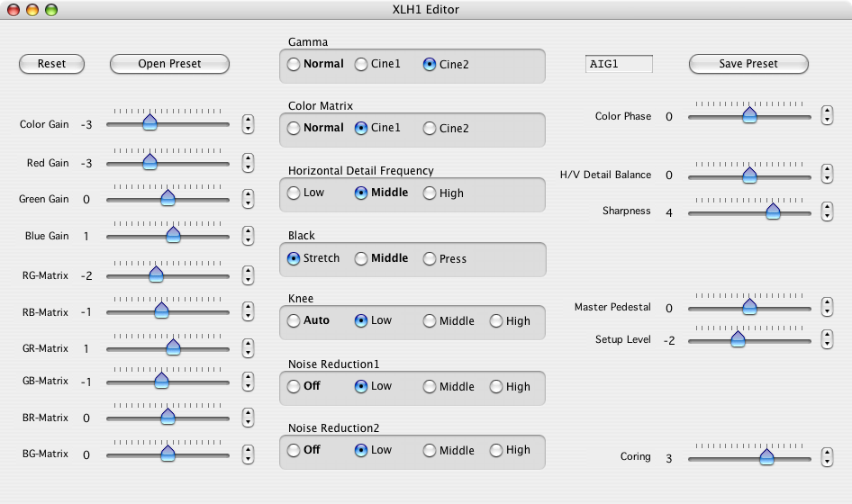Click the Master Pedestal stepper
This screenshot has height=504, width=852.
click(827, 307)
